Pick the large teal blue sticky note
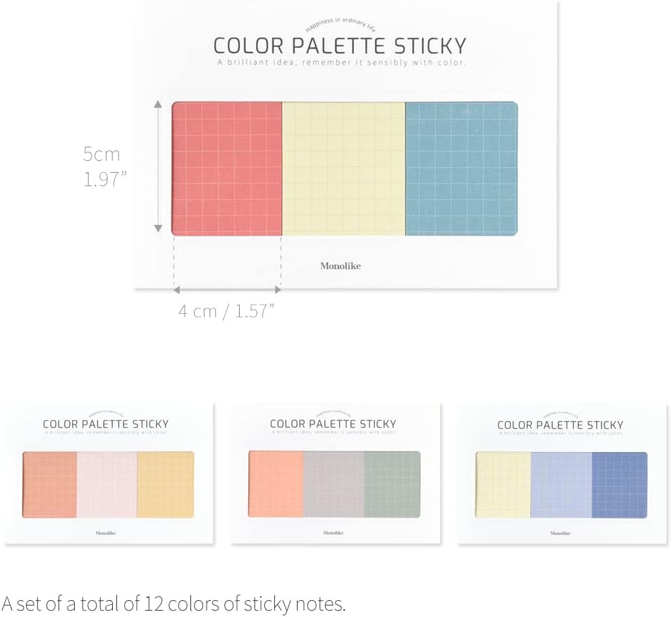This screenshot has width=672, height=617. [461, 169]
